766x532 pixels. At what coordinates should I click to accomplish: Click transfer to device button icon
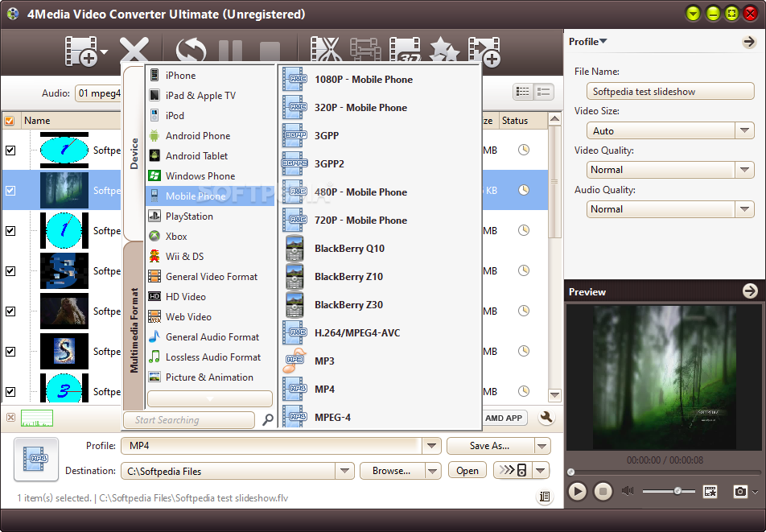tap(513, 471)
